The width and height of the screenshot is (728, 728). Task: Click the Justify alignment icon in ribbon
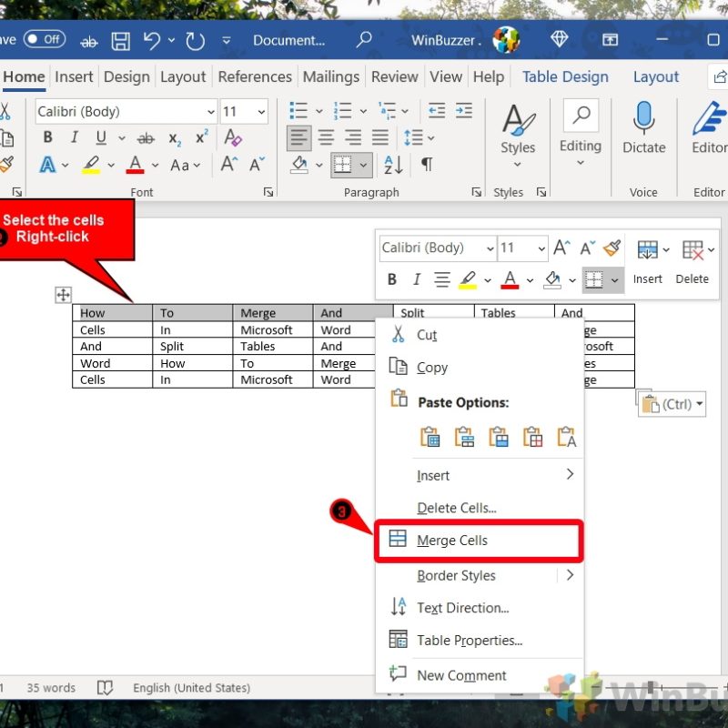pos(379,138)
